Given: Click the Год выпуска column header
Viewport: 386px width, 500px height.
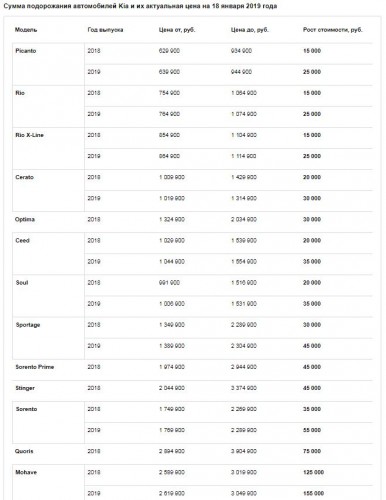Looking at the screenshot, I should (x=105, y=30).
